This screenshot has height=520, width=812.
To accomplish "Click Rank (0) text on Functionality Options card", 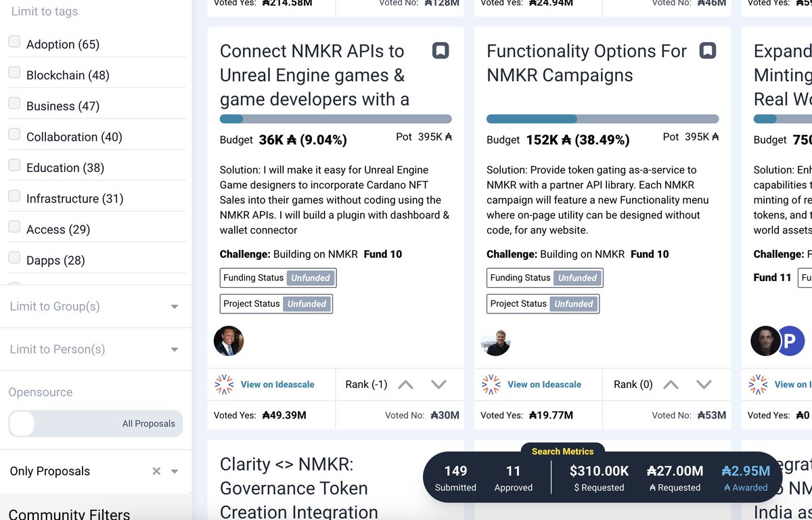I will pos(633,385).
